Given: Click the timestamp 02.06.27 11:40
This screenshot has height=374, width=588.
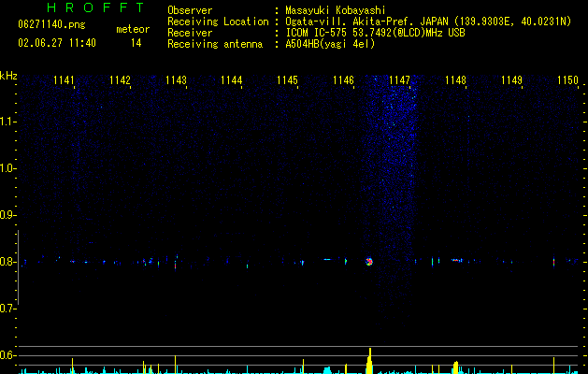Looking at the screenshot, I should [x=57, y=43].
